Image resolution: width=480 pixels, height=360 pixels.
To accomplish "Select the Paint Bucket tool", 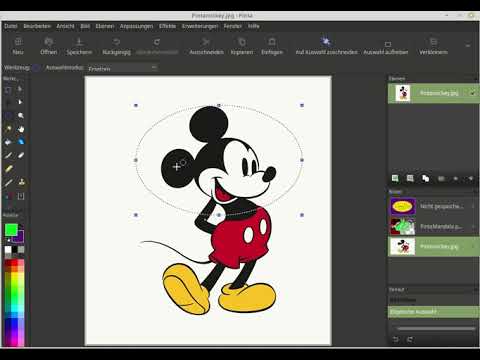I will (8, 142).
